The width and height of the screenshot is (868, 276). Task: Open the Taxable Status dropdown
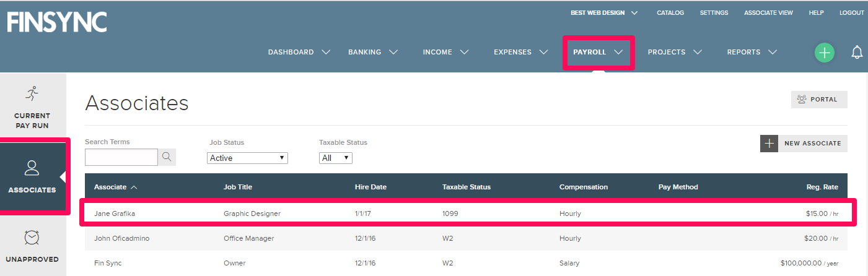pyautogui.click(x=336, y=158)
